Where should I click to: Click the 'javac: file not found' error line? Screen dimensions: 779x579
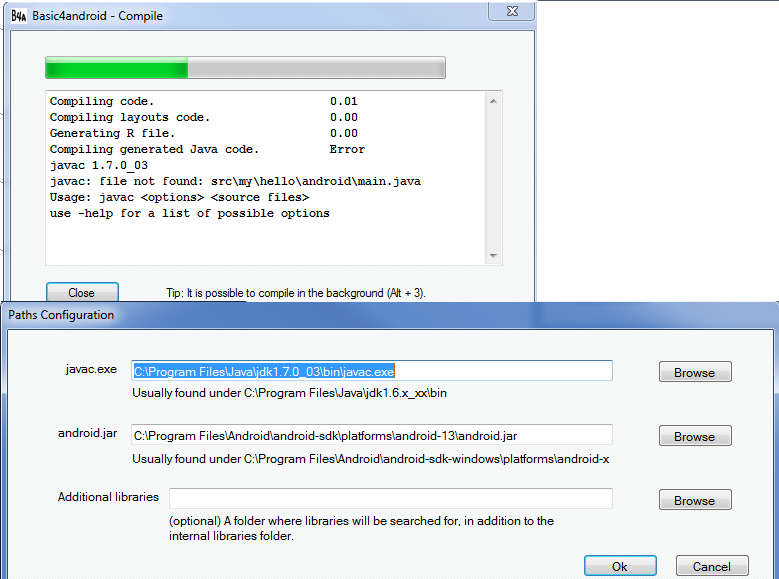(x=235, y=181)
